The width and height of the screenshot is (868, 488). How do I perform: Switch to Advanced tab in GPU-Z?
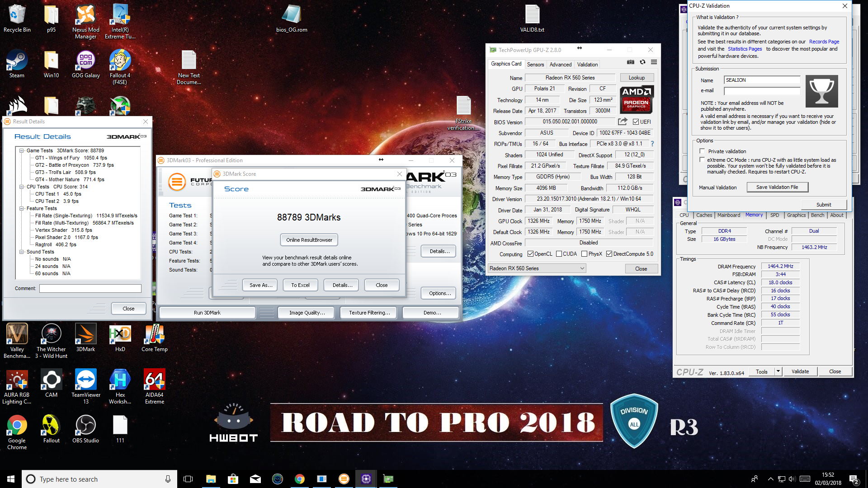pos(561,65)
